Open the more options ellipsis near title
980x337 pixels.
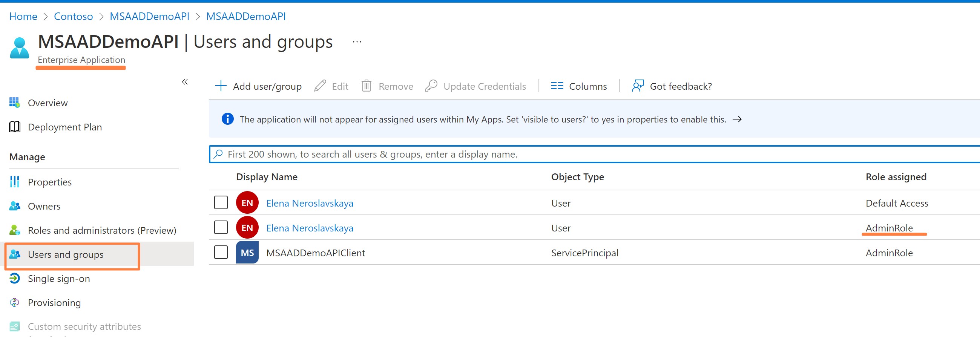click(357, 42)
